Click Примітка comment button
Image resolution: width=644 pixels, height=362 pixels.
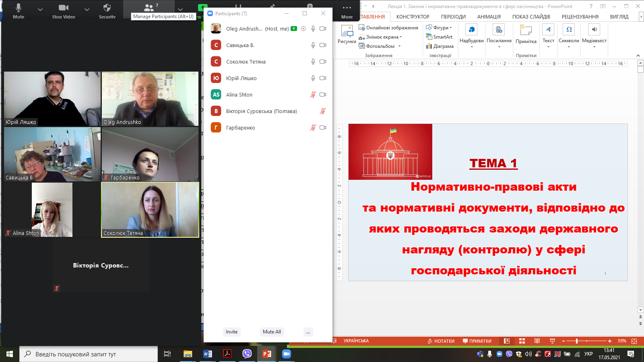(526, 35)
